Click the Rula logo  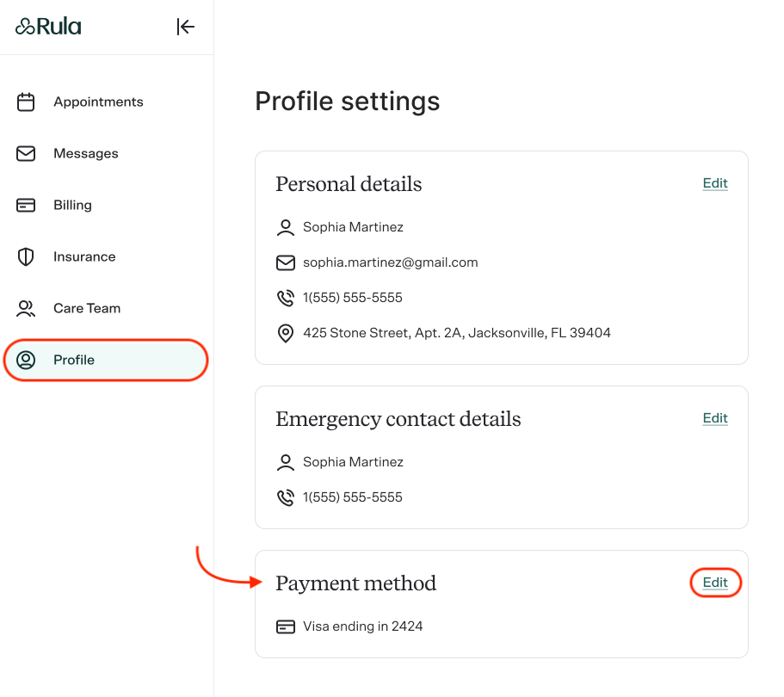click(48, 27)
